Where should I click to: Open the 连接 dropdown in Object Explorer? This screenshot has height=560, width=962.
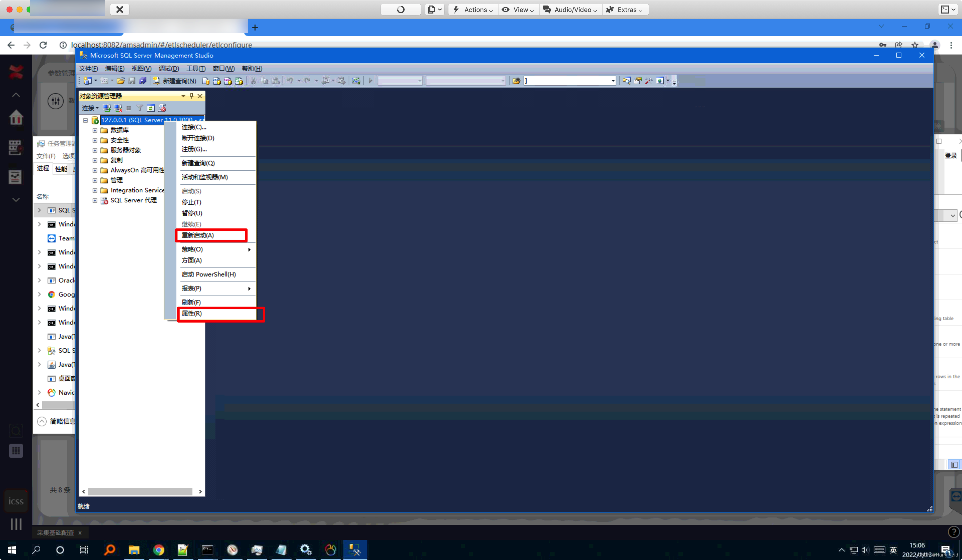pyautogui.click(x=90, y=108)
